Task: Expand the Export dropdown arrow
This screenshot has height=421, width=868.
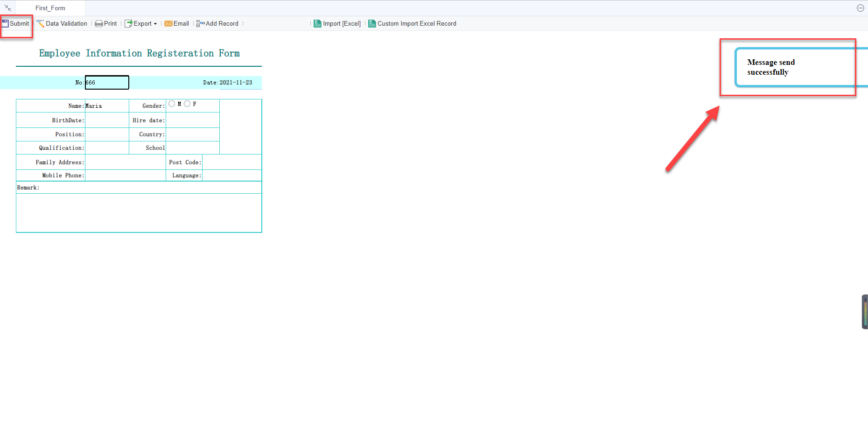Action: coord(155,24)
